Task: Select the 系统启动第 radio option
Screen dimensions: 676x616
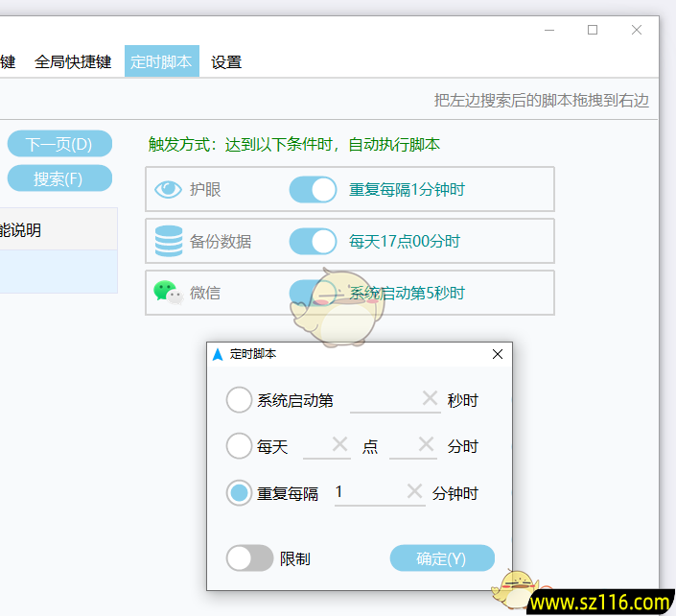Action: click(x=239, y=399)
